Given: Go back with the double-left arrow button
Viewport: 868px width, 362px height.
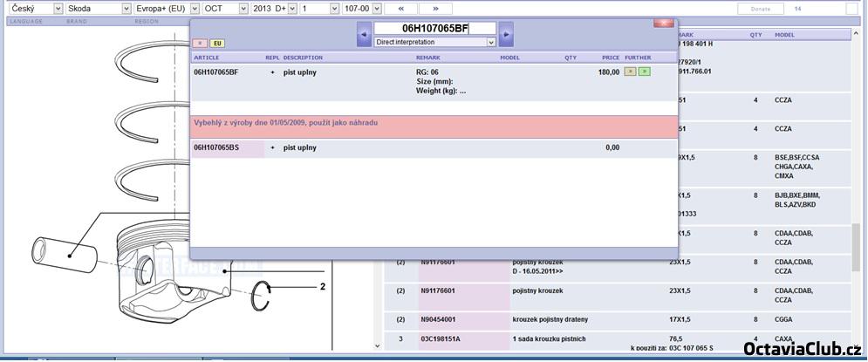Looking at the screenshot, I should (401, 8).
